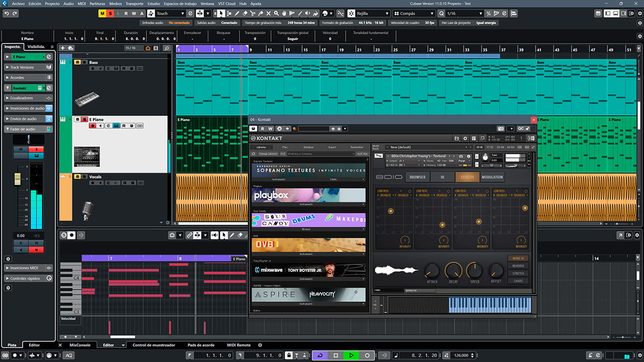Viewport: 644px width, 362px height.
Task: Open Kontakt settings gear icon
Action: 466,138
